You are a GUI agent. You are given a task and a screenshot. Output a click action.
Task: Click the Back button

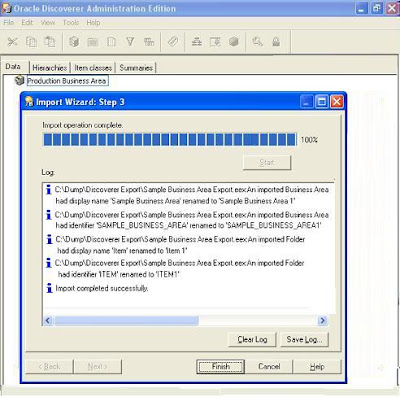pyautogui.click(x=49, y=366)
